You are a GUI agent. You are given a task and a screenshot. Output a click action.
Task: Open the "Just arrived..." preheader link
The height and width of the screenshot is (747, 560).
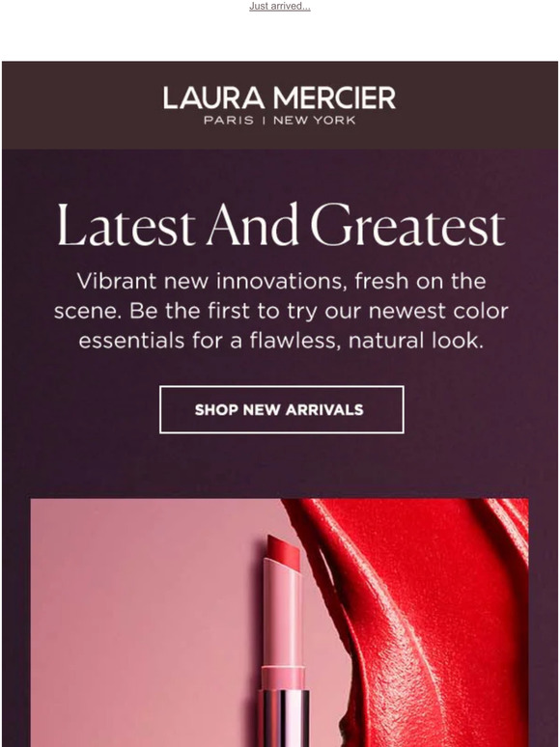coord(280,7)
